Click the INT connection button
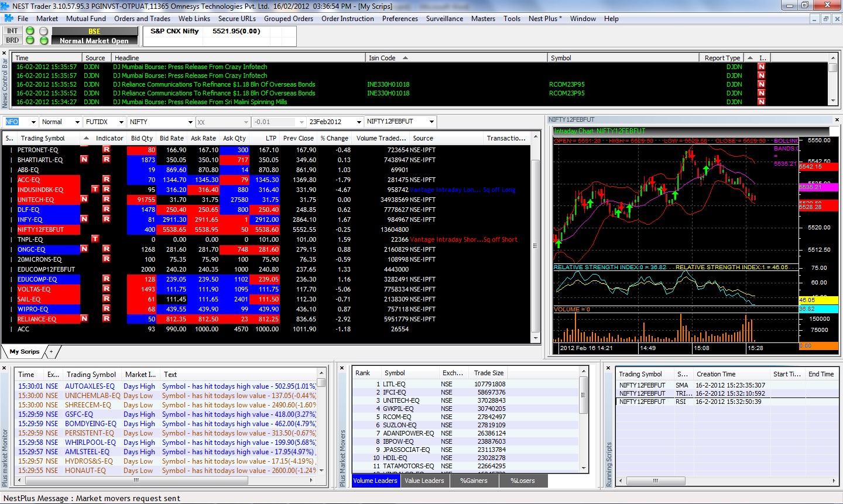Viewport: 843px width, 504px height. coord(12,31)
